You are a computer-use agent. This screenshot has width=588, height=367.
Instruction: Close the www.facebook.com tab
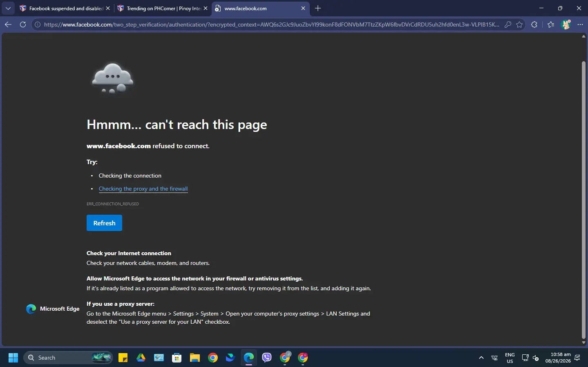(303, 8)
